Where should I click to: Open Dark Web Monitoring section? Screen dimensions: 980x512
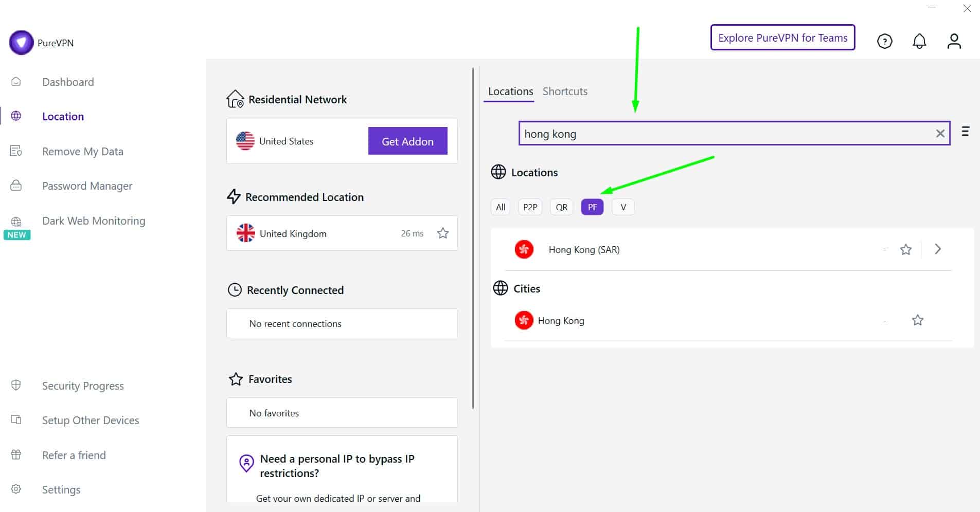(x=94, y=221)
